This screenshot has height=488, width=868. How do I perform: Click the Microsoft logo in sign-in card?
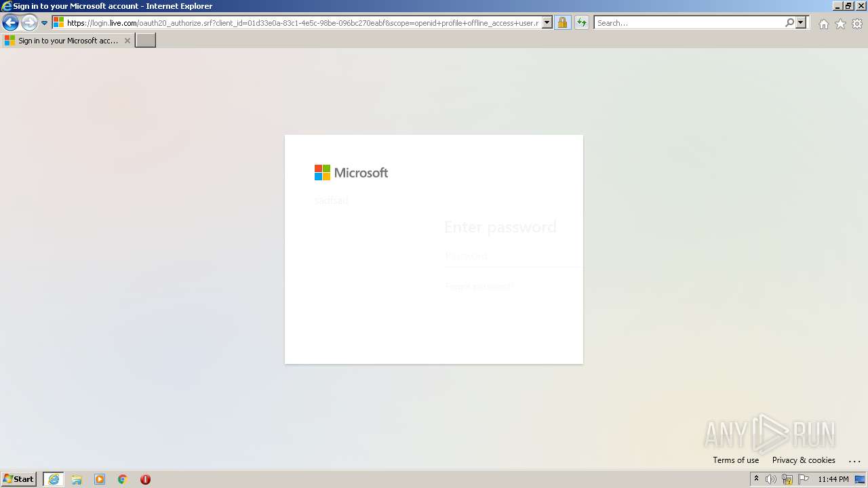point(351,173)
